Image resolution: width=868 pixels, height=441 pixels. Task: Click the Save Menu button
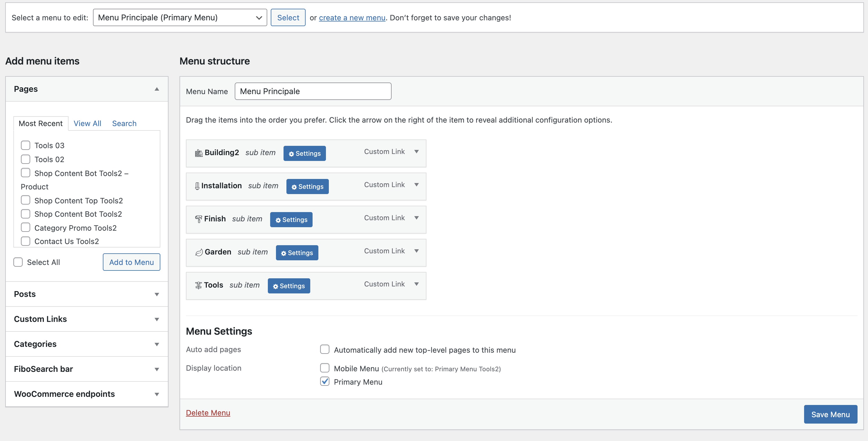(831, 414)
